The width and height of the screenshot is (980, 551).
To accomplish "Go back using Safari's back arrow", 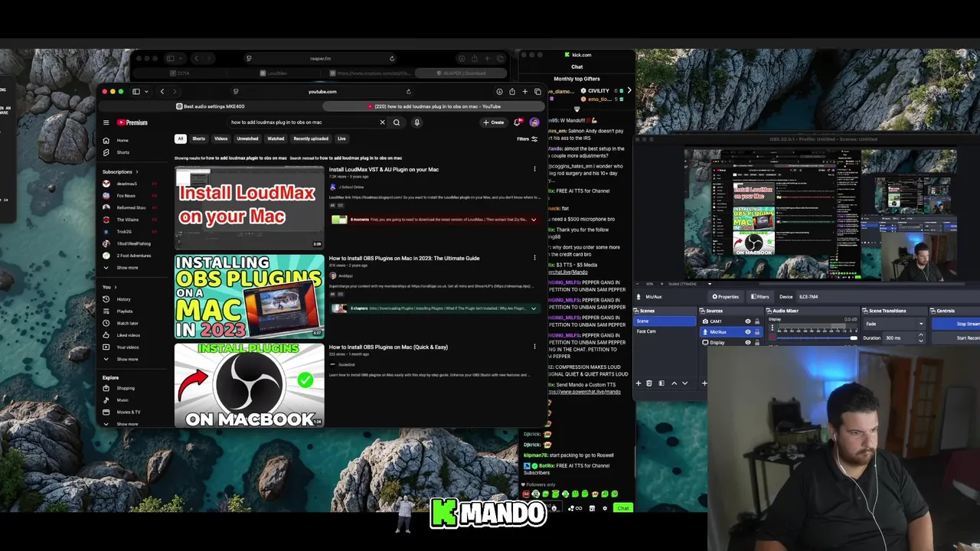I will tap(162, 92).
